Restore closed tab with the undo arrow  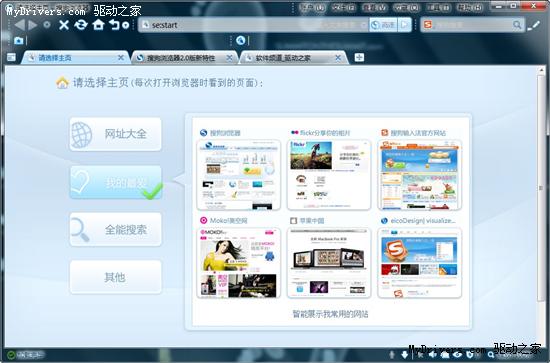pyautogui.click(x=114, y=25)
